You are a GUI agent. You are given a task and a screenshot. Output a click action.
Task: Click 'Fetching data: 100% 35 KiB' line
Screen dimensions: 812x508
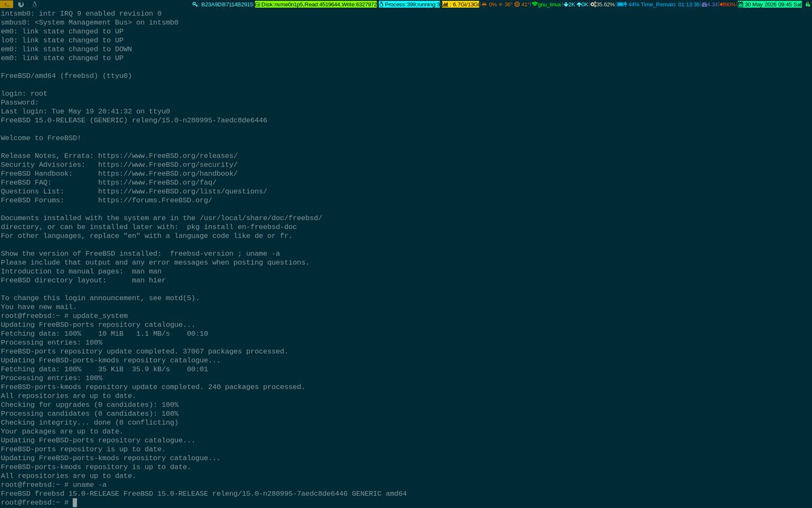coord(104,369)
